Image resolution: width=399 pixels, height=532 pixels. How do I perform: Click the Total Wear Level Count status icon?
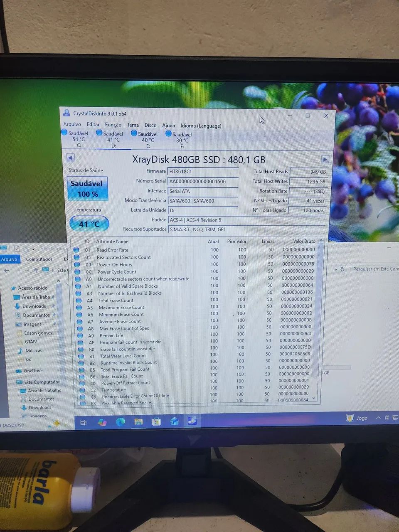coord(80,356)
